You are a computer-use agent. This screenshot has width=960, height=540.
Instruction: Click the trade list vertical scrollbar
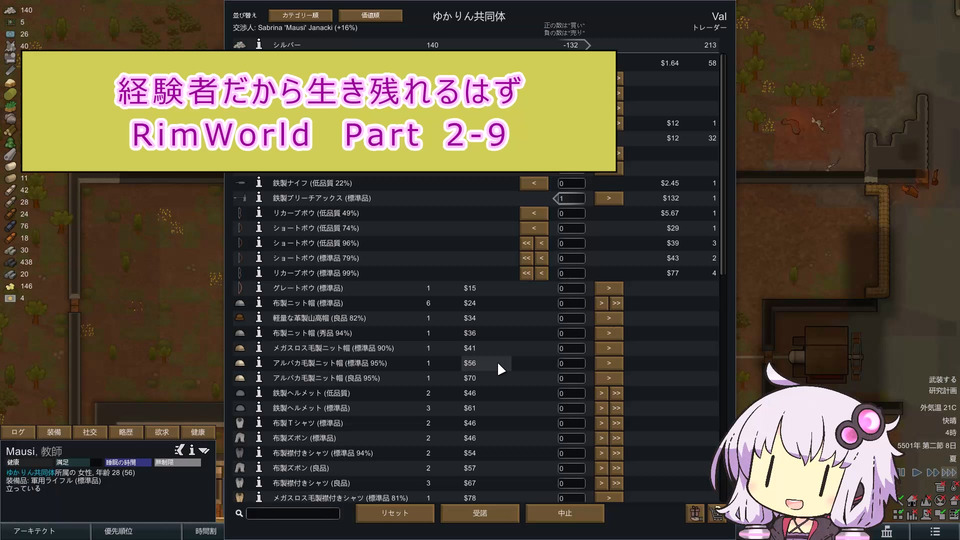coord(723,164)
